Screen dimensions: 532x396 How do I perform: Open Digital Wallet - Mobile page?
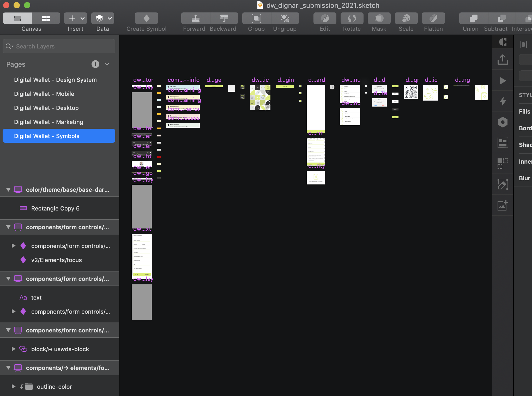coord(44,94)
